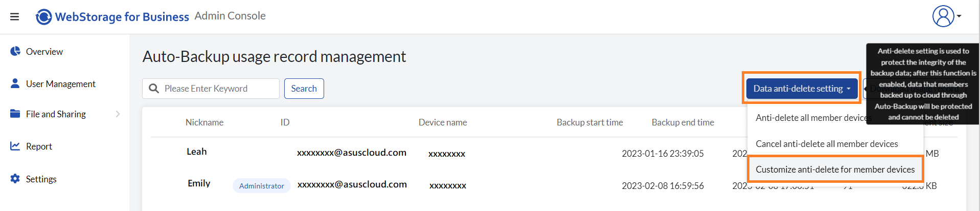
Task: Expand the File and Sharing submenu chevron
Action: coord(118,114)
